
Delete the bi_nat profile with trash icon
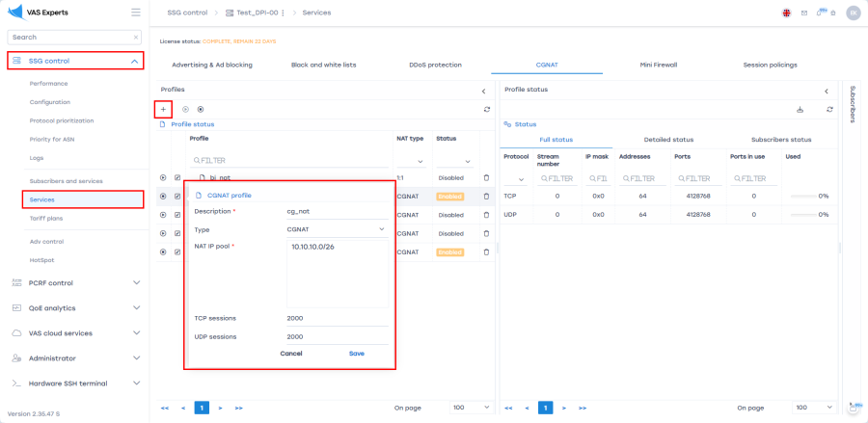[486, 177]
